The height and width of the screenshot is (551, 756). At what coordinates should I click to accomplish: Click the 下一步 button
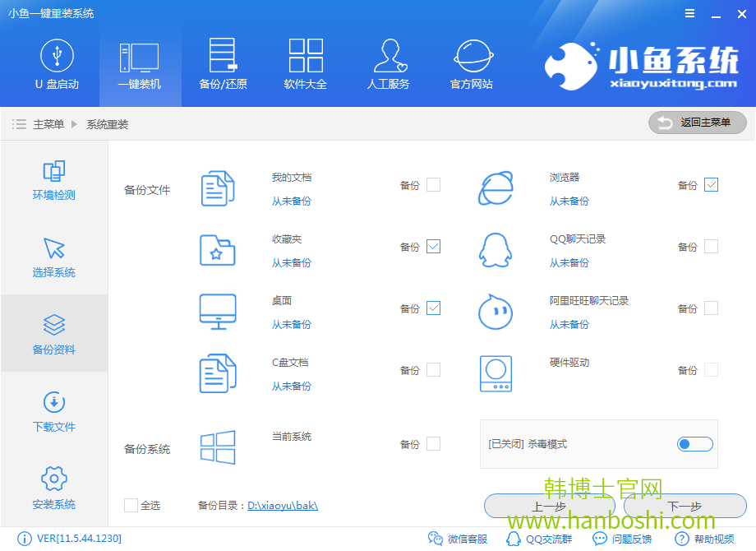pyautogui.click(x=684, y=507)
